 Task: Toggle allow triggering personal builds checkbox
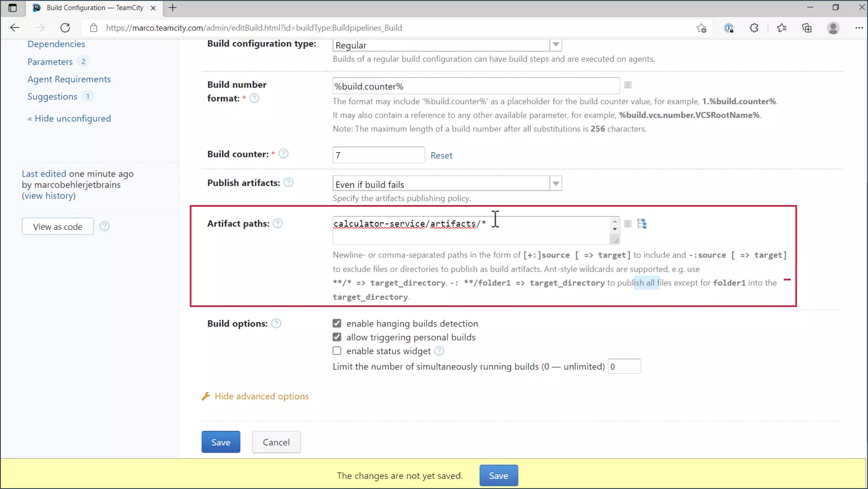[337, 337]
